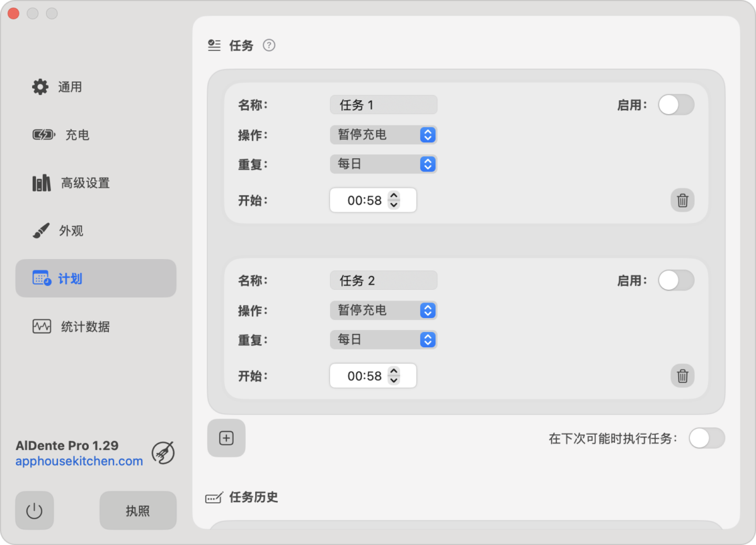This screenshot has height=545, width=756.
Task: Click the 任务 checklist header icon
Action: point(214,45)
